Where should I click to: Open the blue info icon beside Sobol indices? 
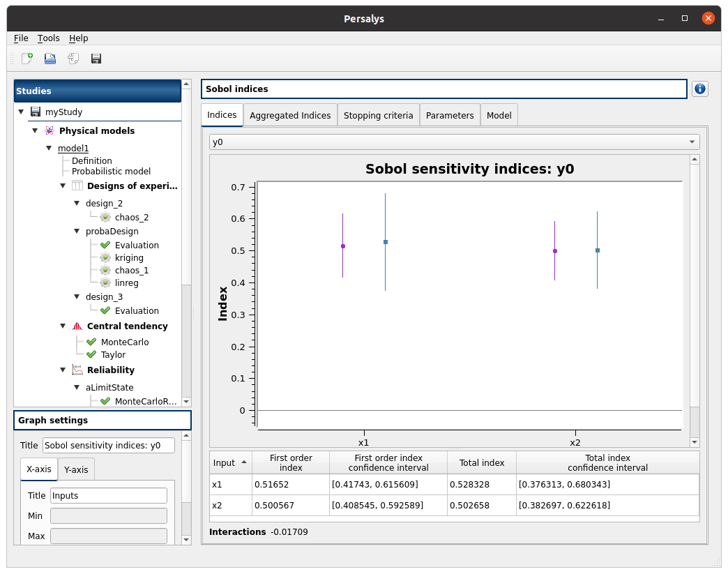(699, 89)
